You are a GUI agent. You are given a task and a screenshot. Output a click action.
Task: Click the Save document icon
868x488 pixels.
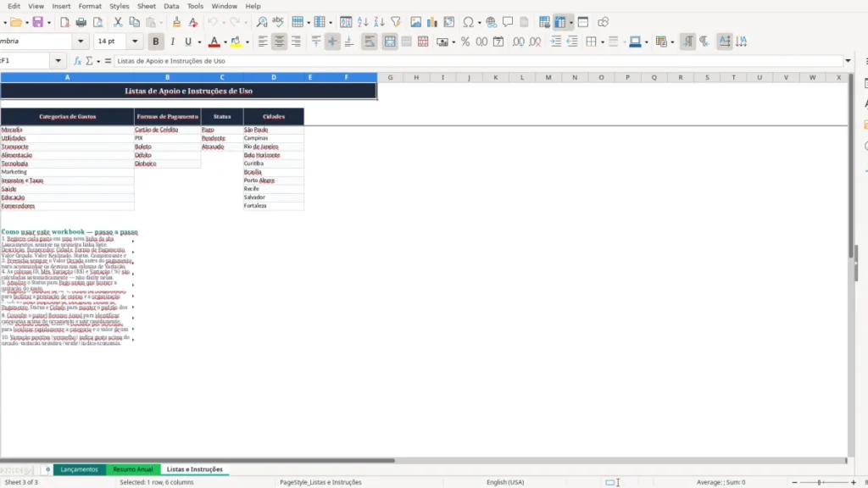pyautogui.click(x=37, y=22)
